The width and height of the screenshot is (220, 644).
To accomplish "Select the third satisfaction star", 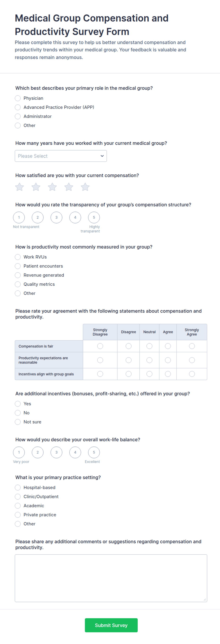I will [52, 187].
